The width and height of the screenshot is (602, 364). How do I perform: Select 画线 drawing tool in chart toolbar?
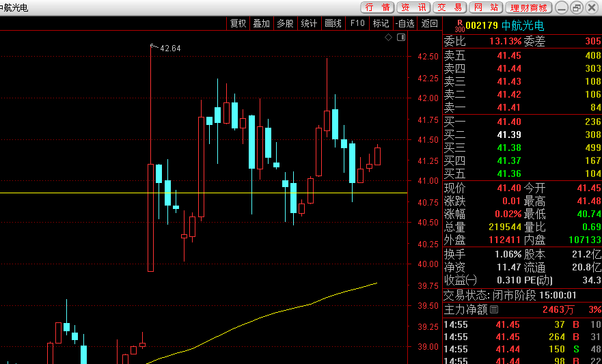click(333, 23)
